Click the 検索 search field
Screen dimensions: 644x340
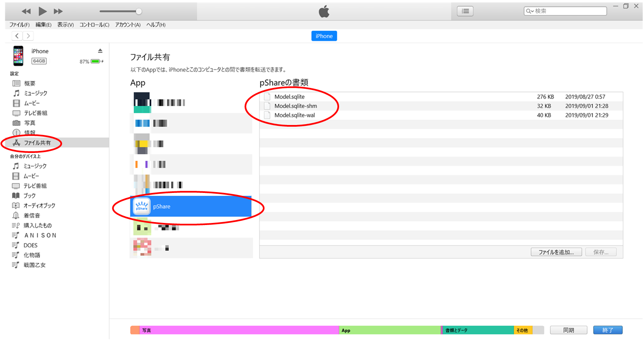click(565, 11)
